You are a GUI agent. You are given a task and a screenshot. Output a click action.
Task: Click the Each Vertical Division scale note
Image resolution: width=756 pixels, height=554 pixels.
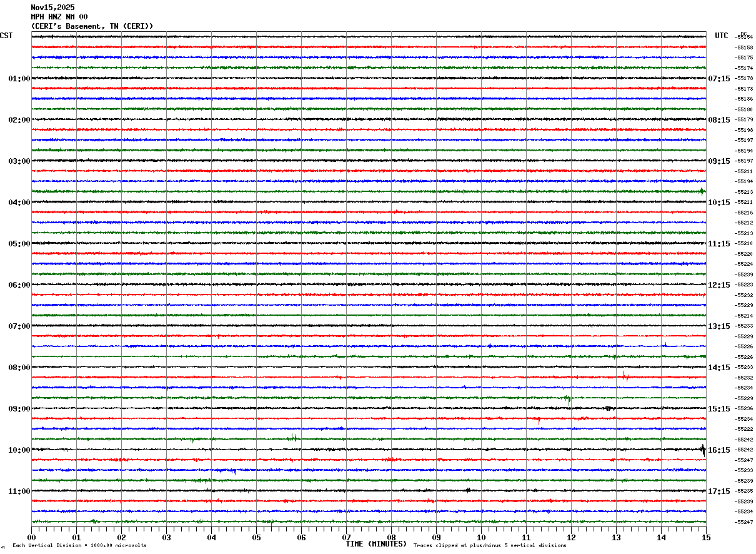79,546
